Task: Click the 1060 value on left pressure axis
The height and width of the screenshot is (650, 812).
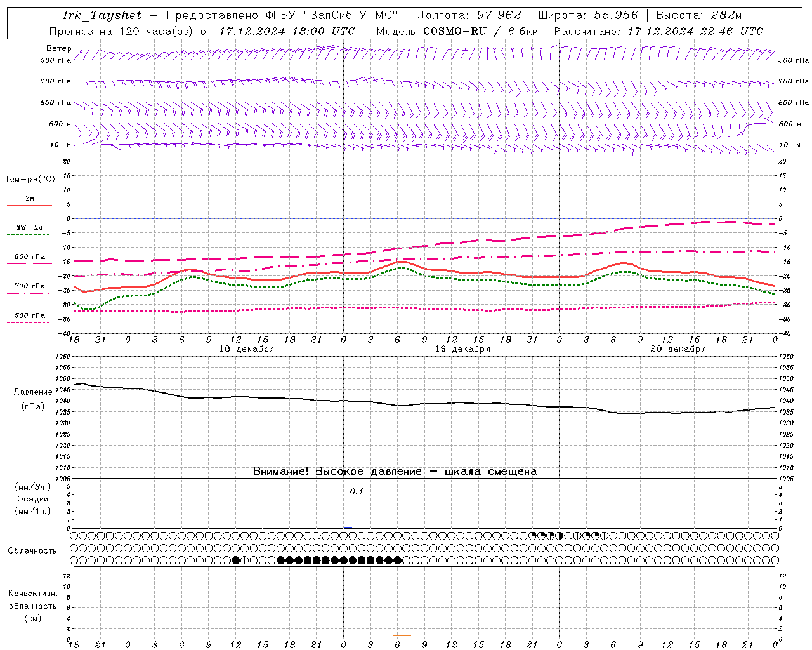Action: 64,357
